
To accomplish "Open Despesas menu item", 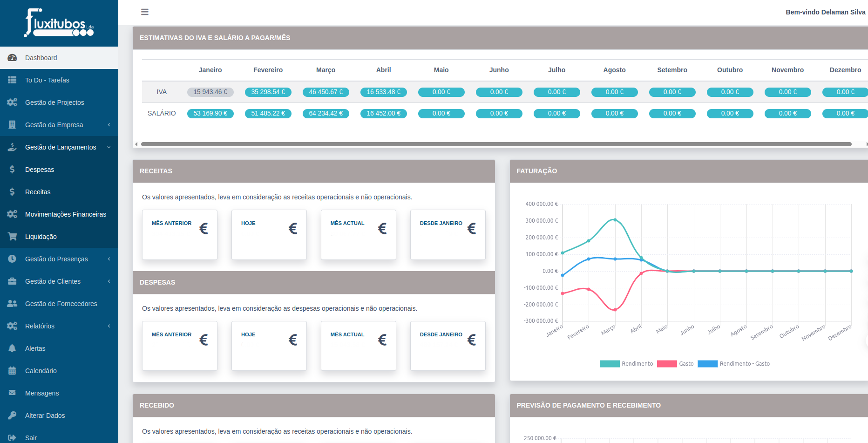I will 40,170.
